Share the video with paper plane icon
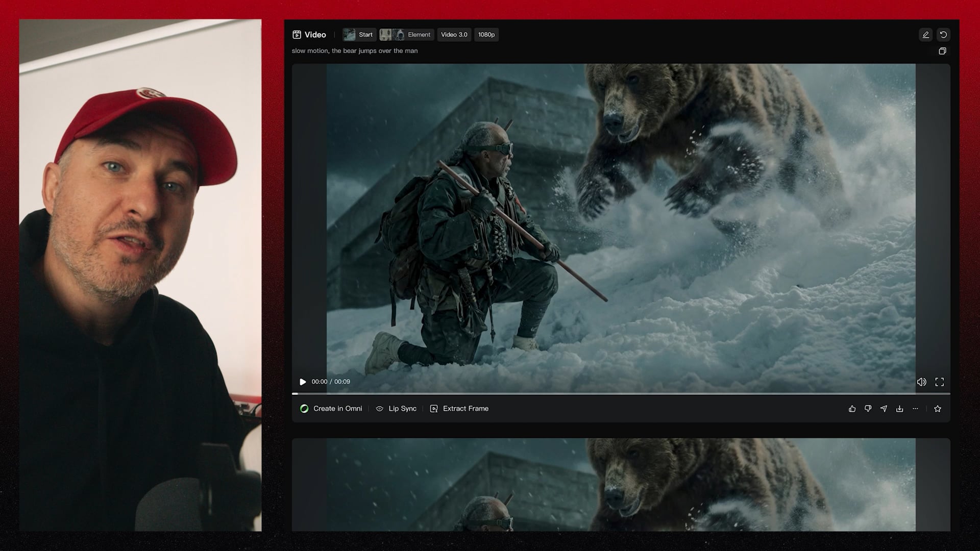Image resolution: width=980 pixels, height=551 pixels. tap(884, 409)
